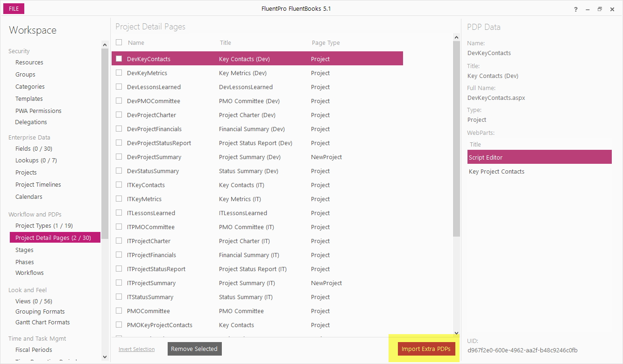
Task: Check the DevKeyContacts row checkbox
Action: (119, 59)
